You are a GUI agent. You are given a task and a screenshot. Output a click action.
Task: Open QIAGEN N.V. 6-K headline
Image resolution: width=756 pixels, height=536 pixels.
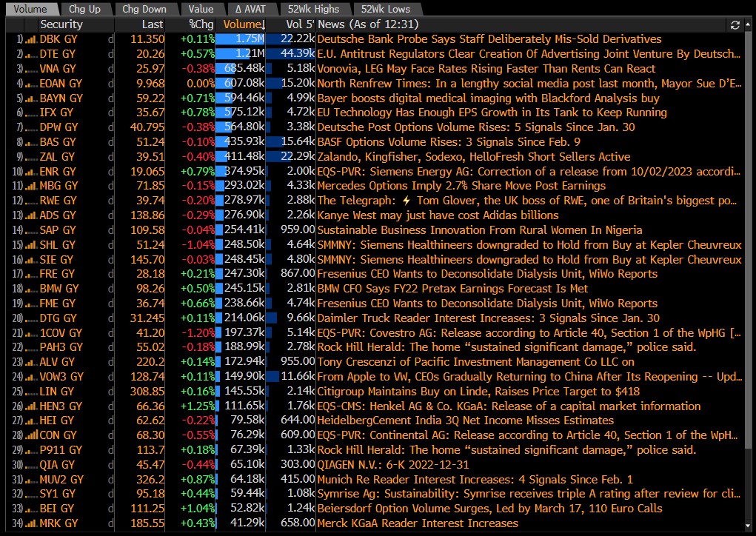tap(393, 465)
